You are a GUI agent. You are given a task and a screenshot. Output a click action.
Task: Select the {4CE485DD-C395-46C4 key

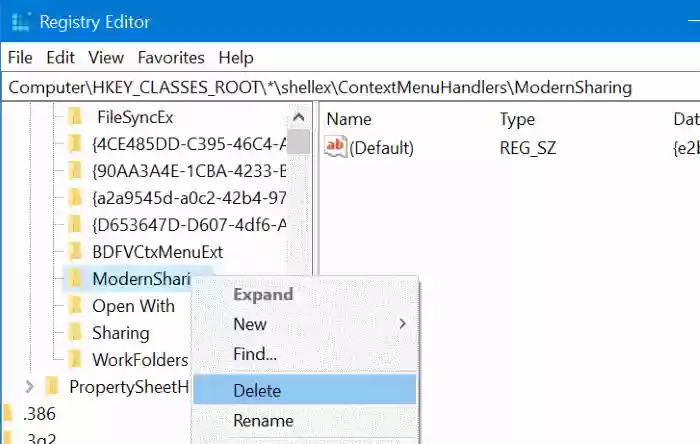189,144
